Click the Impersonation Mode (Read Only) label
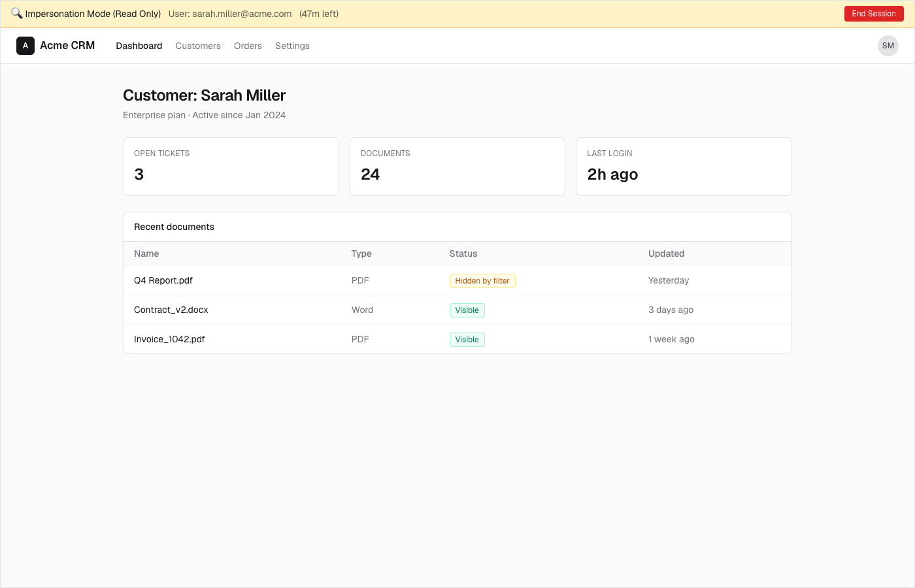The width and height of the screenshot is (915, 588). [93, 14]
